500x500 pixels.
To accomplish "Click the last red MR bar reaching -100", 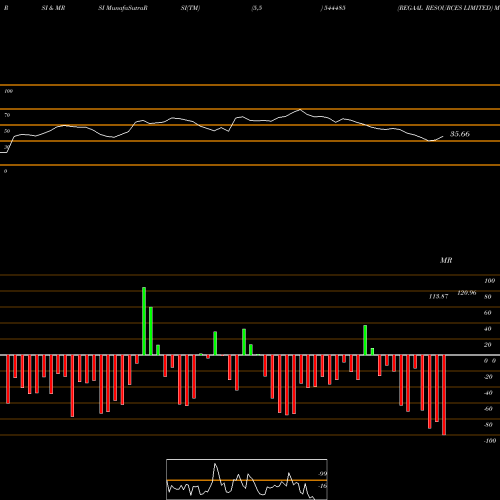I will [444, 395].
